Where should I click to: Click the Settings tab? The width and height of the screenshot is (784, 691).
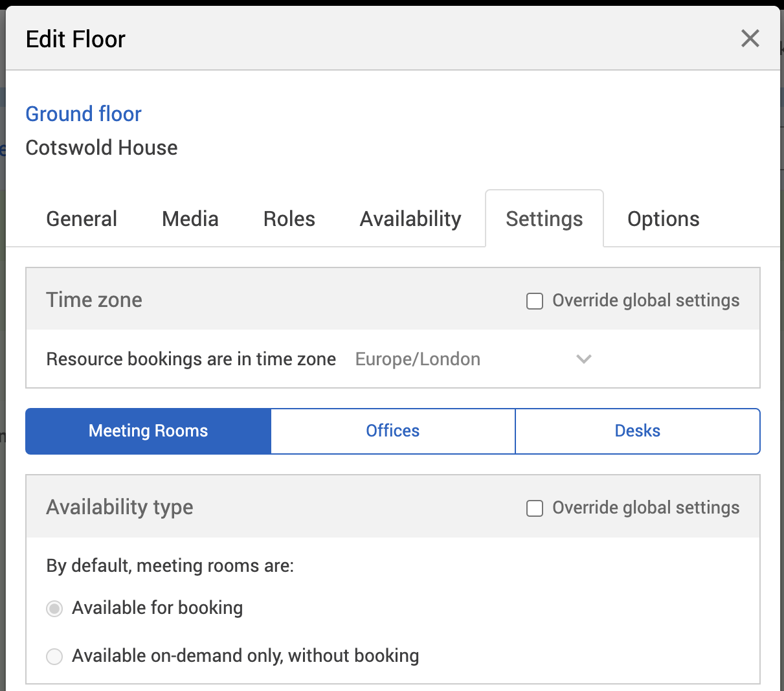click(x=544, y=219)
